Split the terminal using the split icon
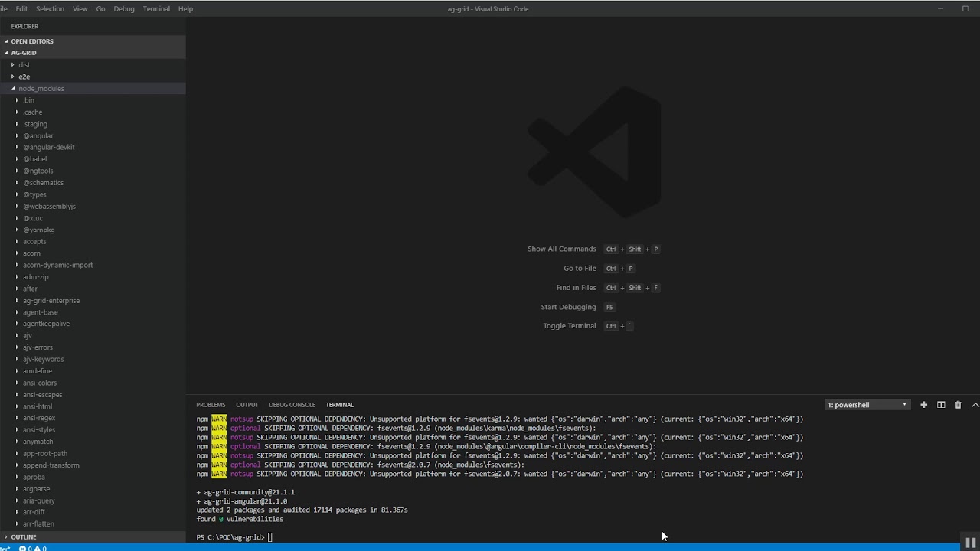 pos(941,405)
